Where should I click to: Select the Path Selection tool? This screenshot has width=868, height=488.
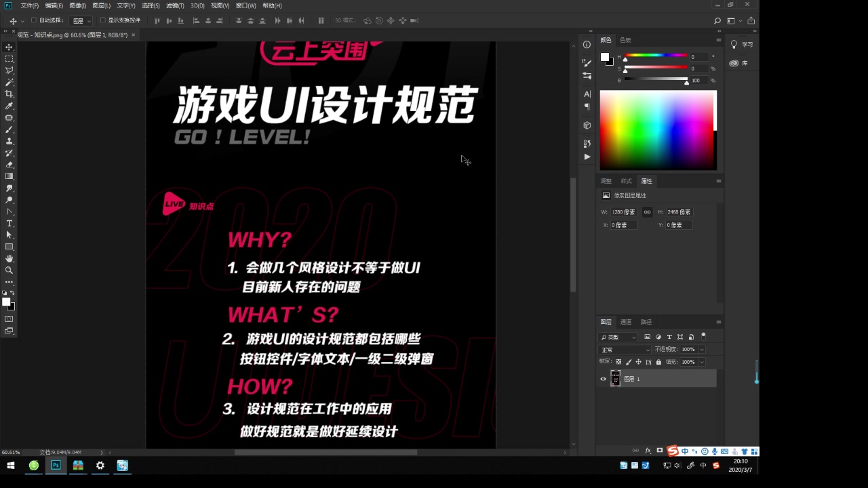(9, 235)
